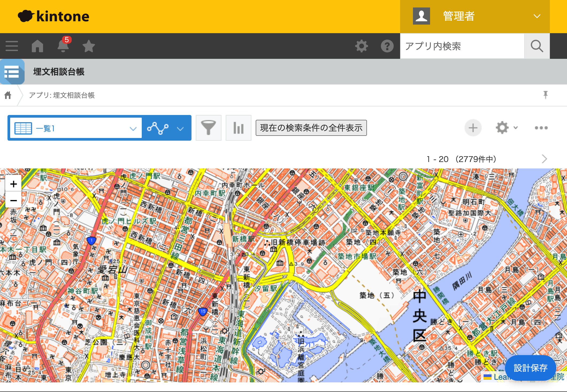The height and width of the screenshot is (392, 567).
Task: Open the bar chart aggregate icon
Action: pyautogui.click(x=238, y=128)
